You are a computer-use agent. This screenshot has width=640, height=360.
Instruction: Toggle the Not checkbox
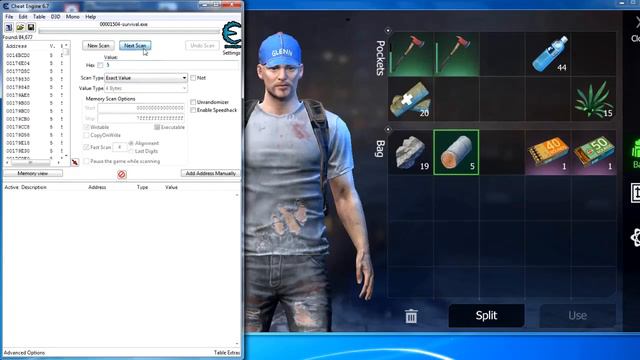coord(193,78)
